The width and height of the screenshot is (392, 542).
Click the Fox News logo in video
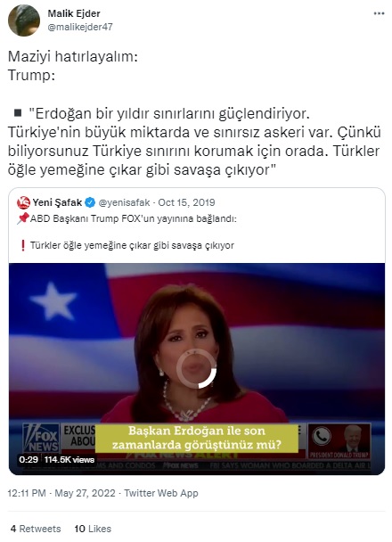click(41, 438)
